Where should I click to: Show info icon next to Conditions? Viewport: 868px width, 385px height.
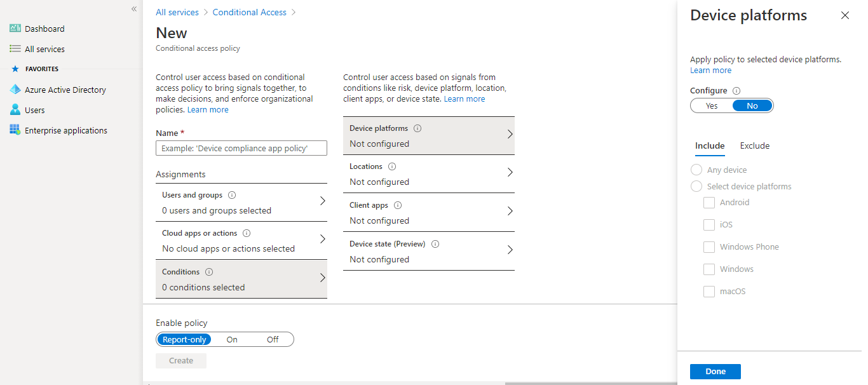209,272
